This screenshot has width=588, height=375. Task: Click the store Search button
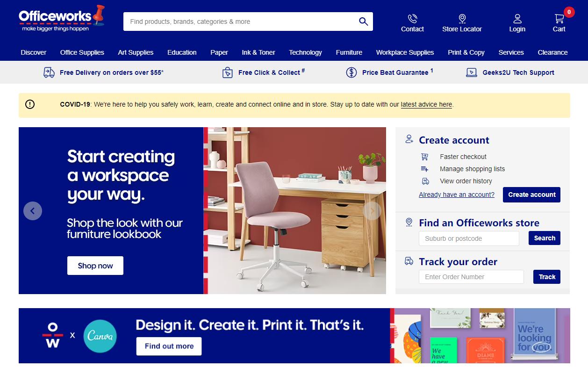pos(545,238)
